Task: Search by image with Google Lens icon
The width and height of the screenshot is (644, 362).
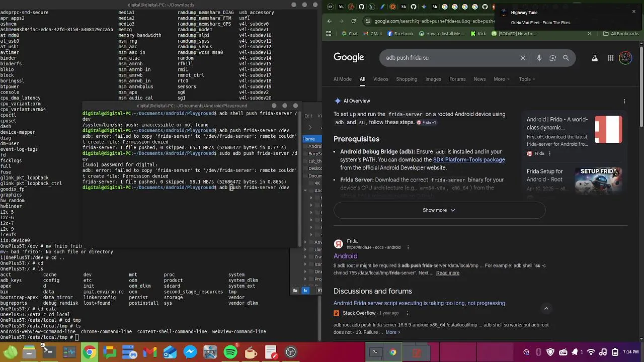Action: coord(552,58)
